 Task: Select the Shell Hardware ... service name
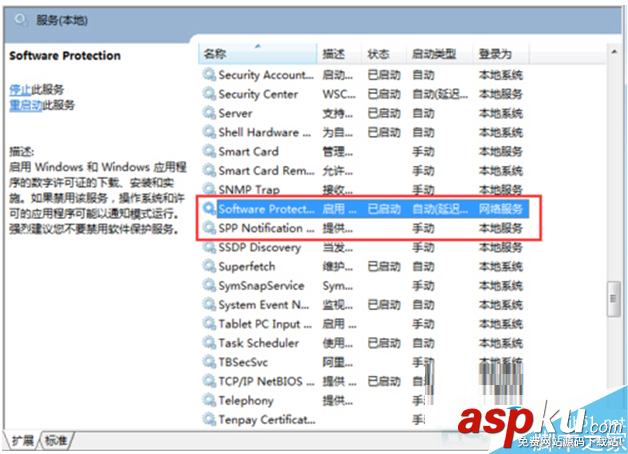click(x=265, y=133)
